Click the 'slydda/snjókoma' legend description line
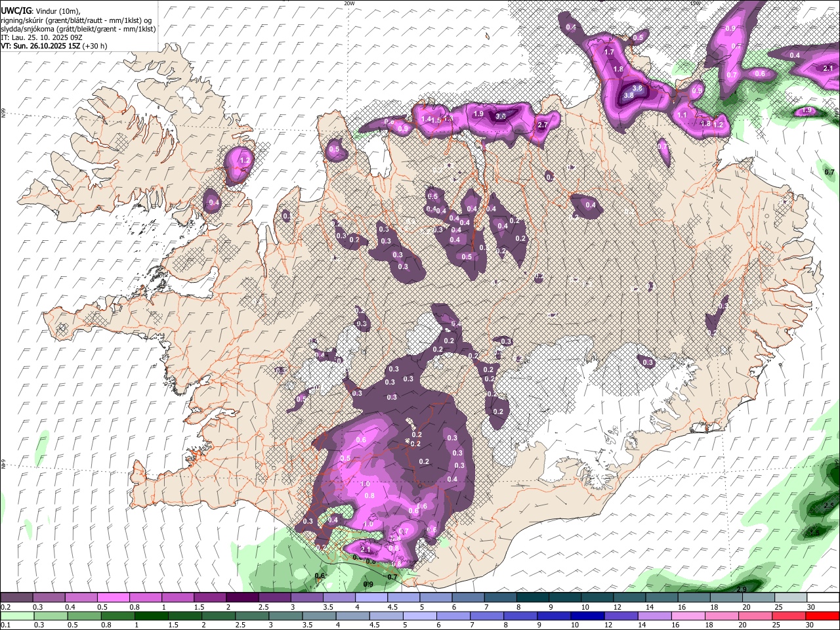The height and width of the screenshot is (630, 840). [78, 29]
